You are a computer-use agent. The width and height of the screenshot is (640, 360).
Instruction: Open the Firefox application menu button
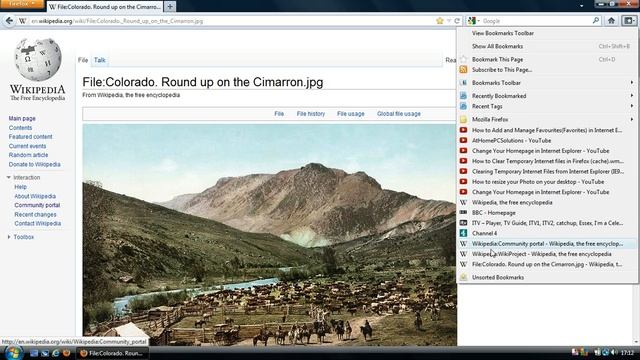click(22, 4)
